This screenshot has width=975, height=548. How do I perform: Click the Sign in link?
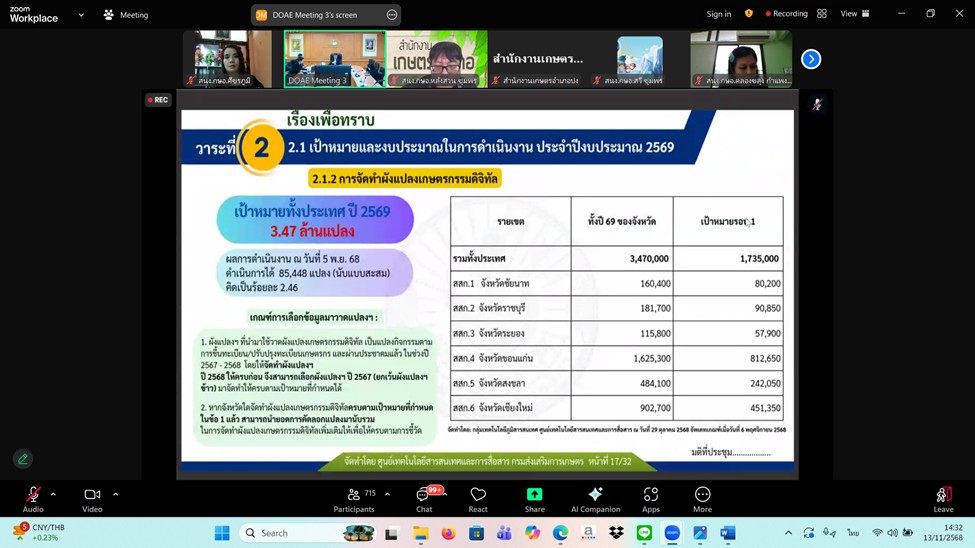click(718, 14)
